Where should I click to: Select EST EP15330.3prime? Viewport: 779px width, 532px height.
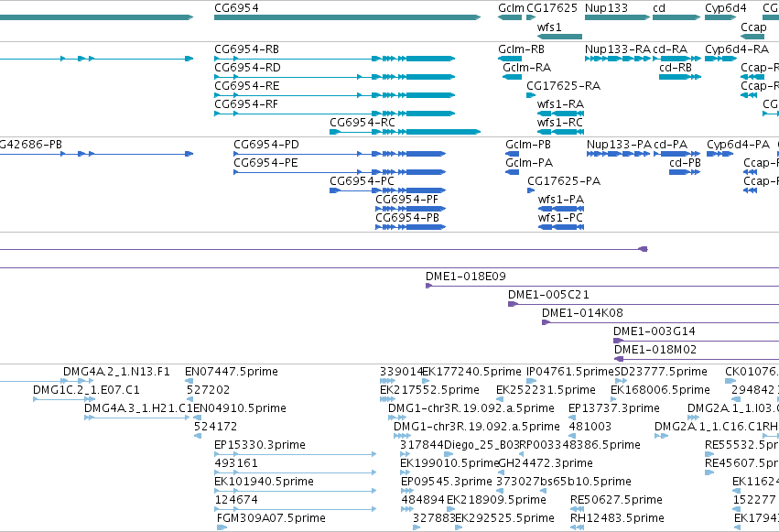(x=260, y=446)
